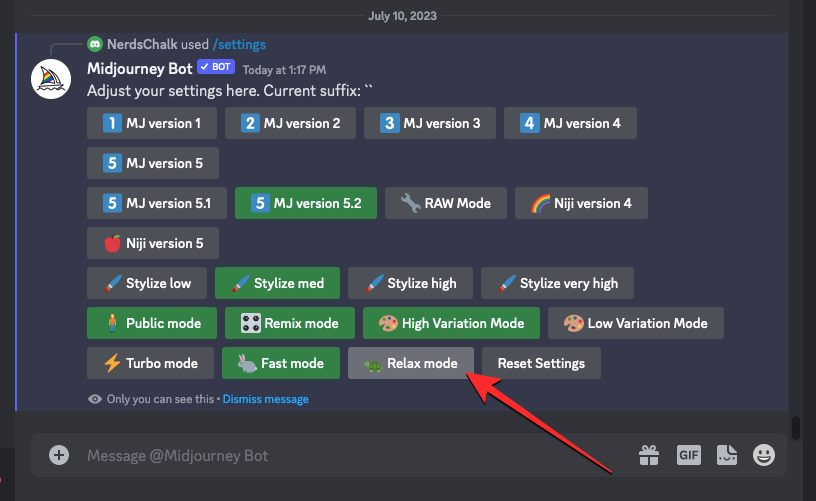Activate Turbo mode
This screenshot has width=816, height=501.
point(150,363)
